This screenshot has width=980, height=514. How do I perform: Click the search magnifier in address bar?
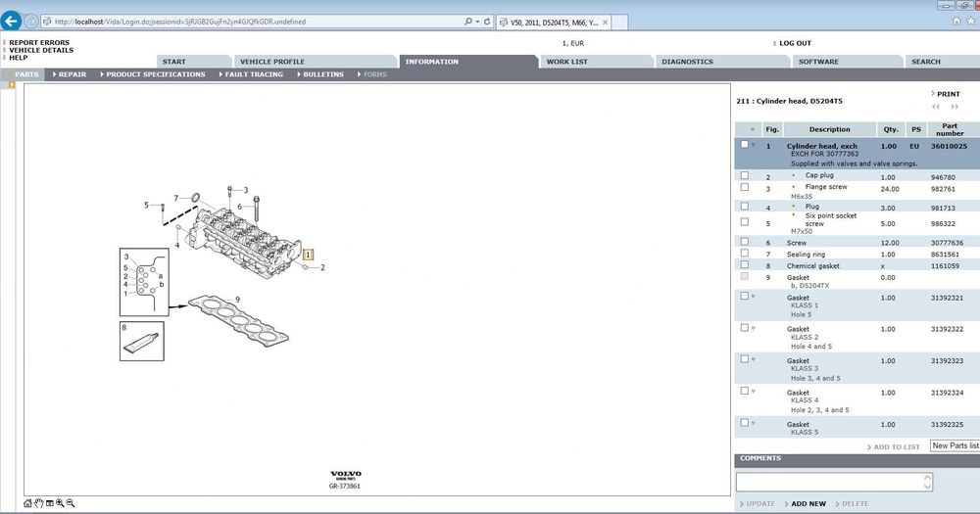(x=468, y=22)
